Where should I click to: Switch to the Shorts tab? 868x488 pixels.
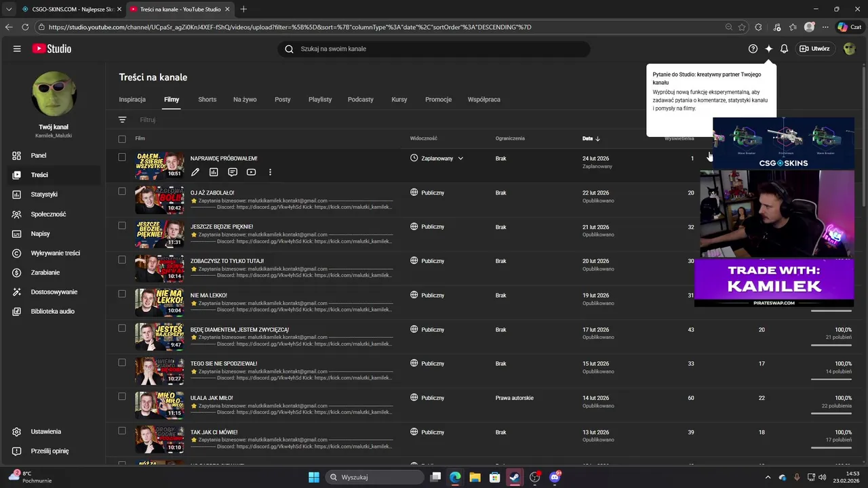[208, 100]
